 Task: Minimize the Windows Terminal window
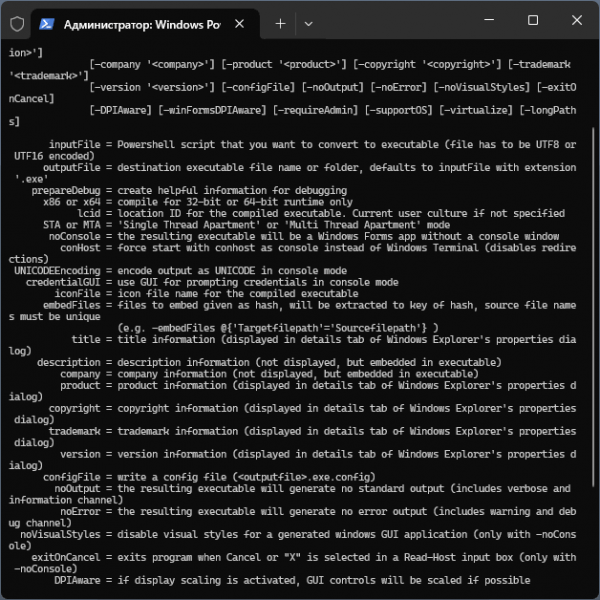click(x=489, y=20)
